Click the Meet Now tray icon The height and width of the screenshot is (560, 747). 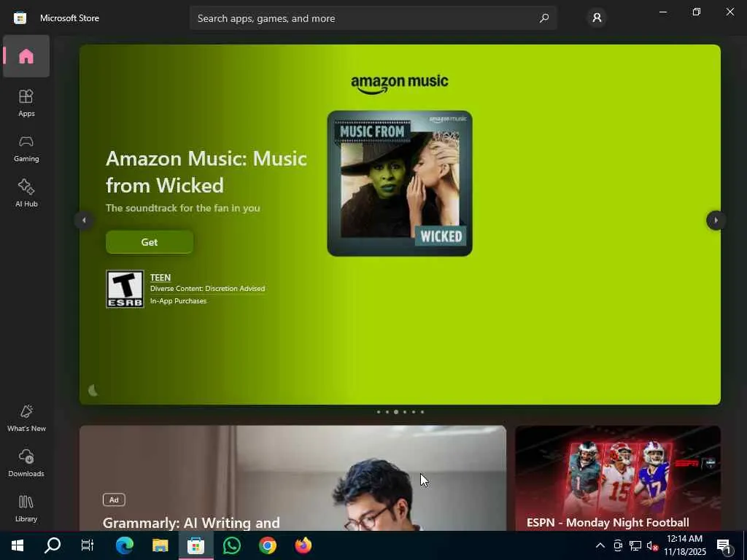point(618,545)
